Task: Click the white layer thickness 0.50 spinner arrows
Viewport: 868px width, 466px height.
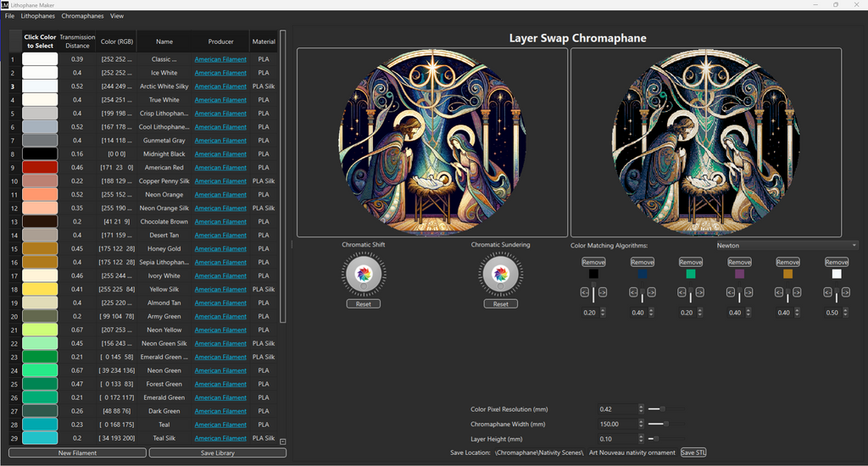Action: pyautogui.click(x=845, y=313)
